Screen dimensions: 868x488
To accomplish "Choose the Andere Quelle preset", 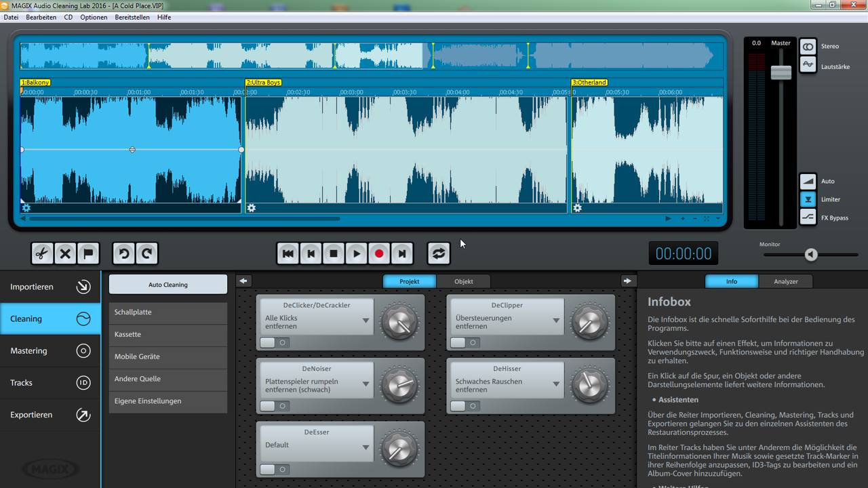I will coord(168,379).
